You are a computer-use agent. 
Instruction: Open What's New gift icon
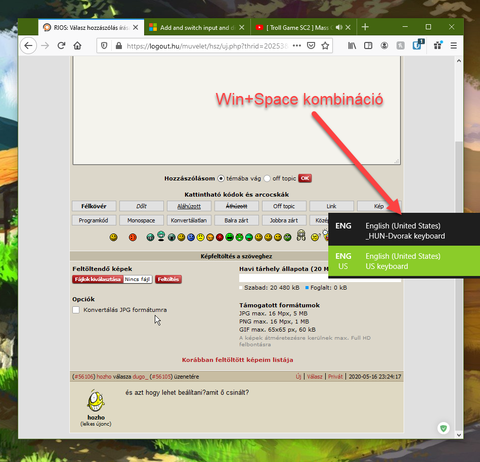coord(438,45)
